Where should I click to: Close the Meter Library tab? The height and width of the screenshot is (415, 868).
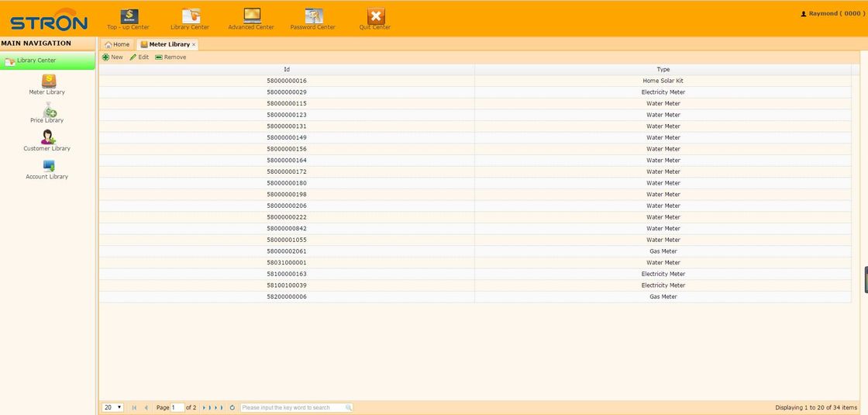194,45
